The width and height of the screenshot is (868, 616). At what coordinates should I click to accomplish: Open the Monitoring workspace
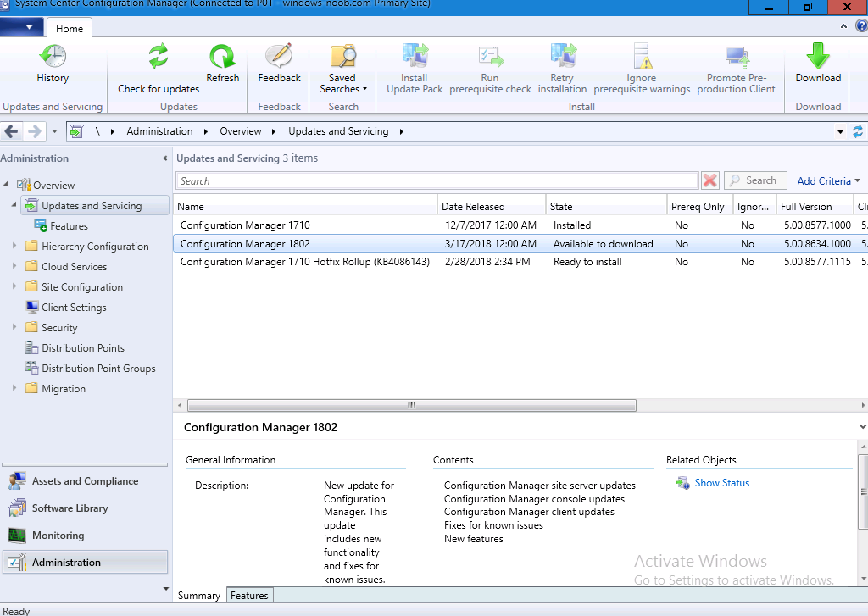(86, 536)
